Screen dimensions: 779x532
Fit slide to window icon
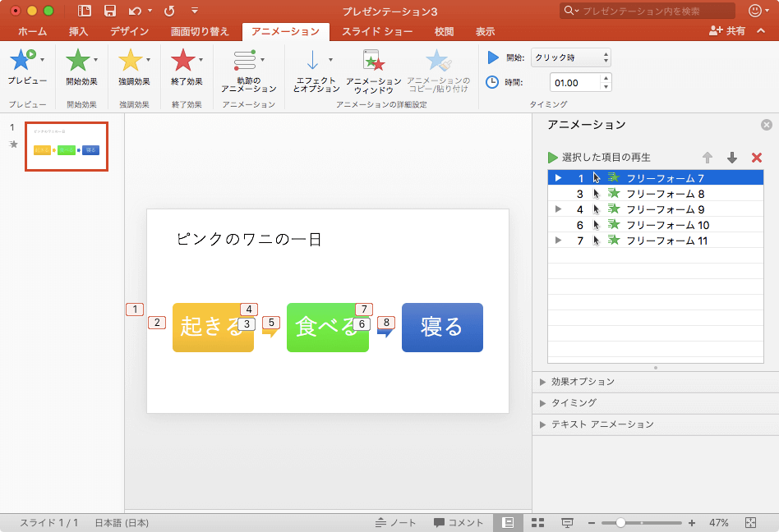click(x=751, y=523)
